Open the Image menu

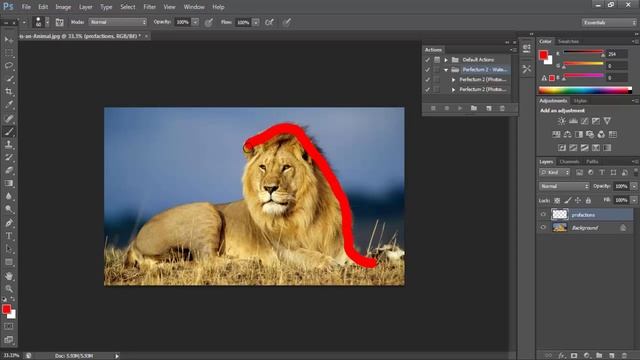pos(63,7)
